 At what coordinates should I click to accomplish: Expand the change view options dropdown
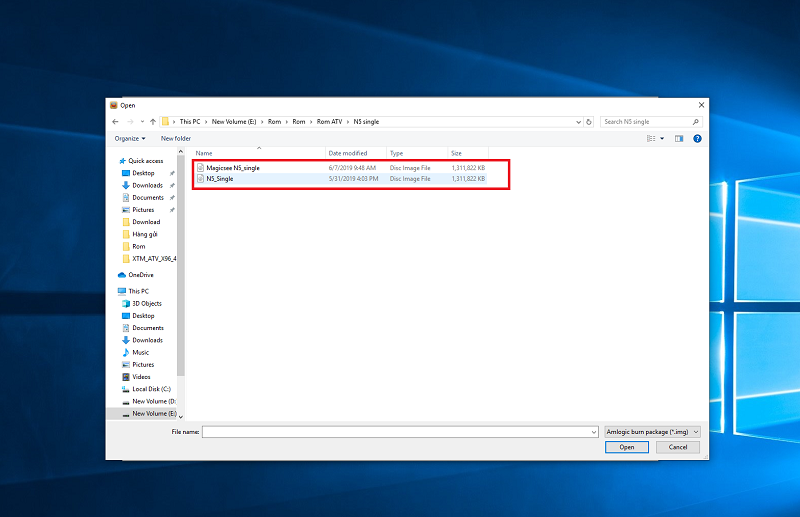pos(662,138)
